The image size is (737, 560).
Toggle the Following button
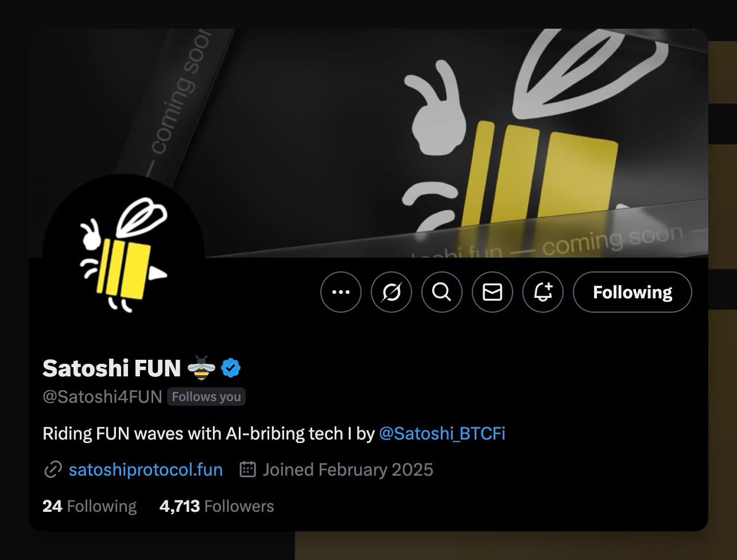pos(633,292)
